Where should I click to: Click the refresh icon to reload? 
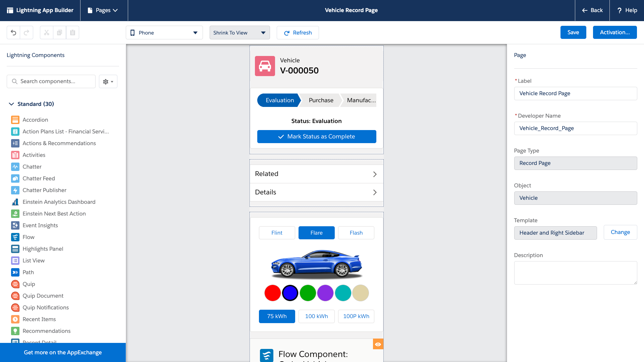point(287,32)
